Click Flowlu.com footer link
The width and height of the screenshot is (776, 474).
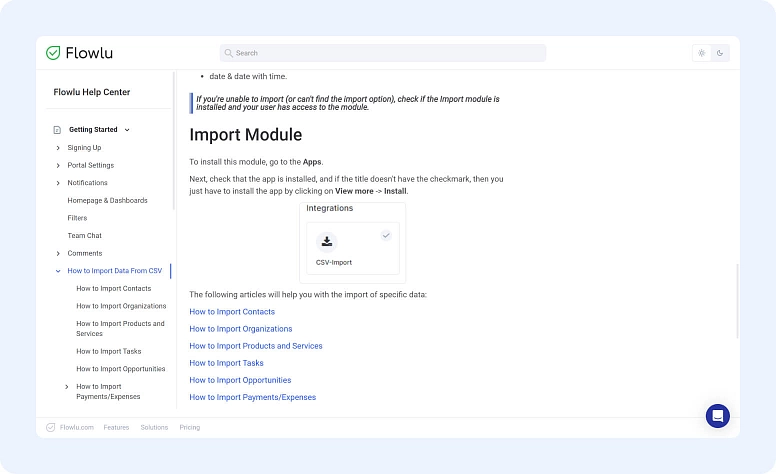point(77,427)
